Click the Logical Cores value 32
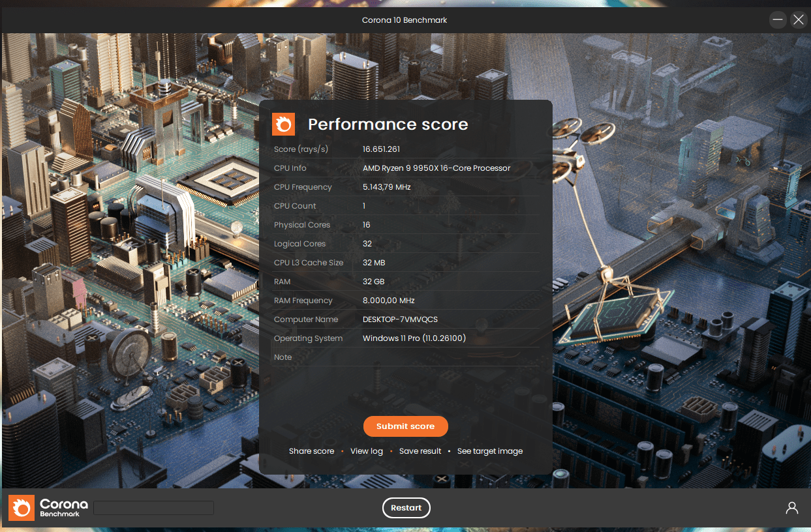This screenshot has width=811, height=532. [x=367, y=244]
